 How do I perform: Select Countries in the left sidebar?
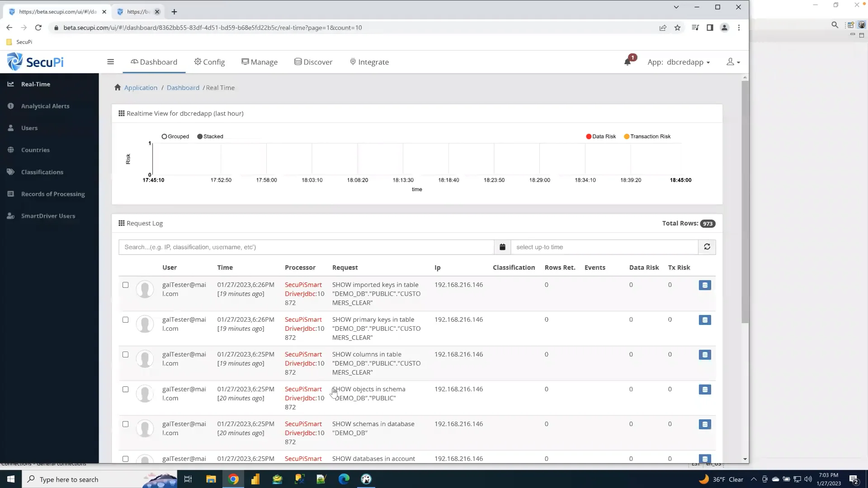[x=35, y=150]
